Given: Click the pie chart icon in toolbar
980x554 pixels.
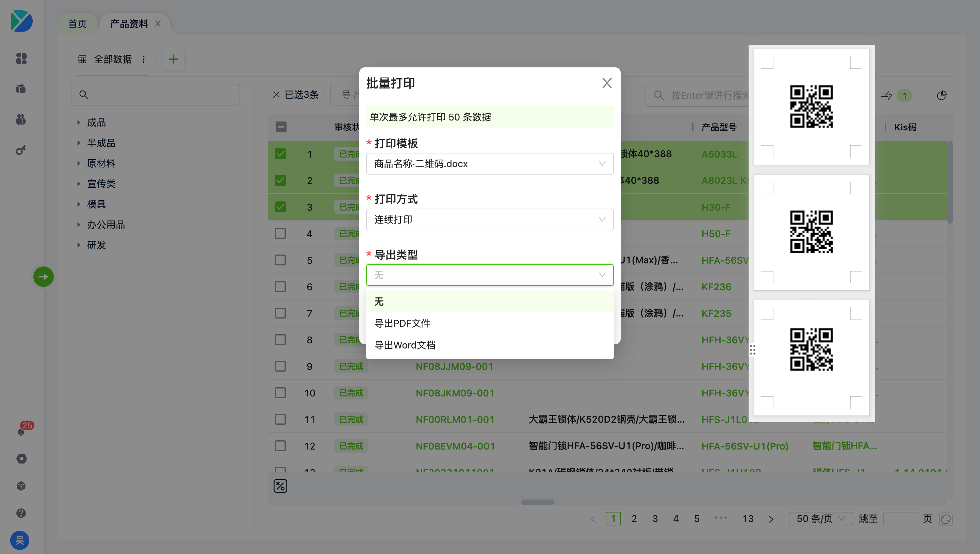Looking at the screenshot, I should click(942, 96).
